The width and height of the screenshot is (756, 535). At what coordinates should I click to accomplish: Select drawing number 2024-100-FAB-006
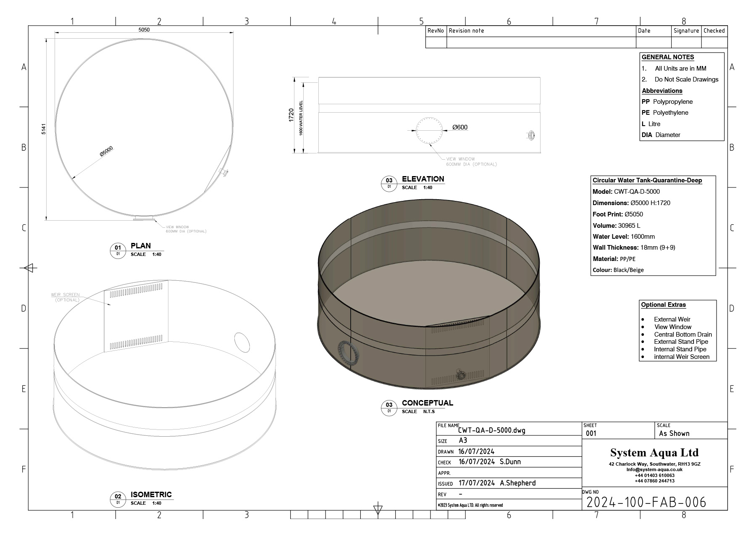point(646,502)
